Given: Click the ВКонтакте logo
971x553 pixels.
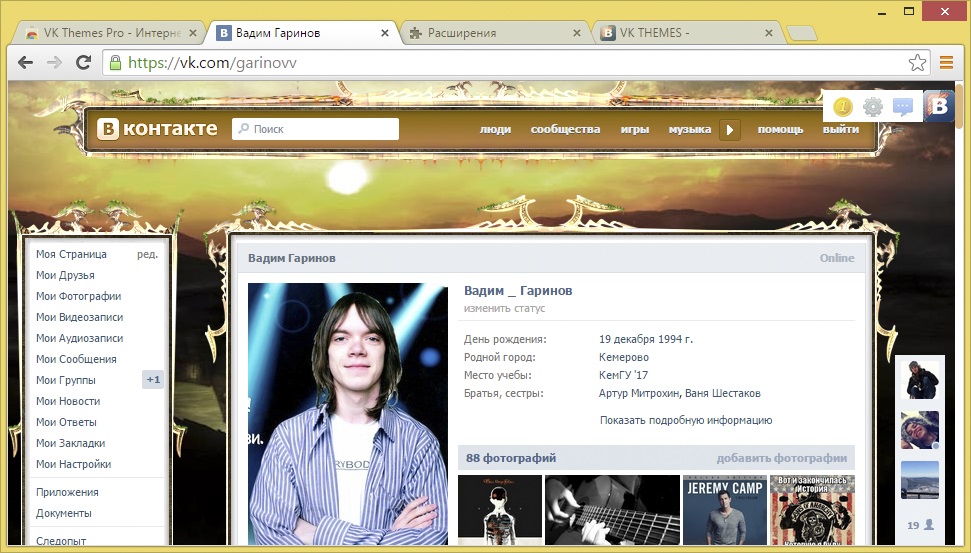Looking at the screenshot, I should click(157, 129).
